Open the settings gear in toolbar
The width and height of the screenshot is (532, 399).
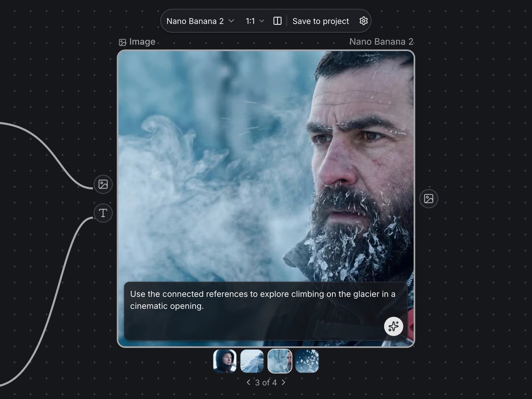[363, 21]
